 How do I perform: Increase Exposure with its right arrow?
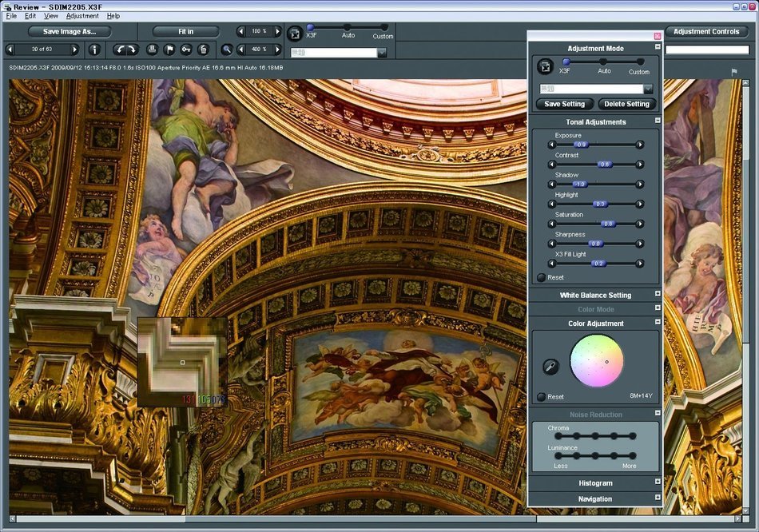point(640,145)
